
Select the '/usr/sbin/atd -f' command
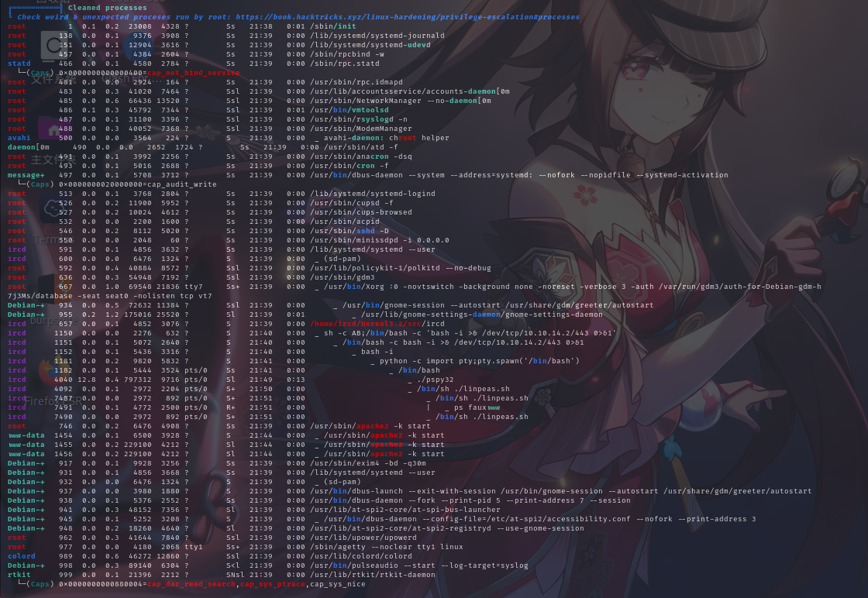click(361, 148)
